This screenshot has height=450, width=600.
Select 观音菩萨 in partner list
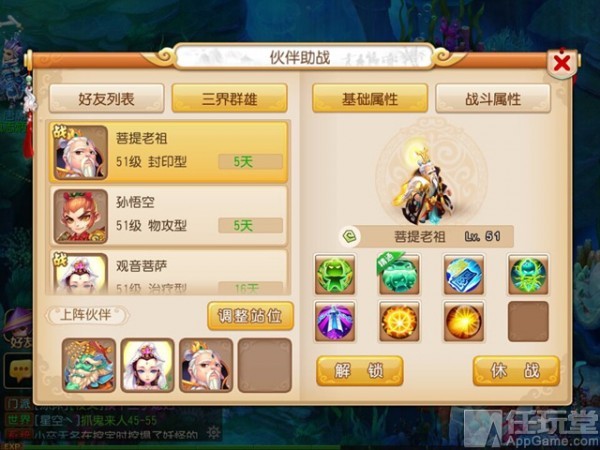click(x=169, y=272)
